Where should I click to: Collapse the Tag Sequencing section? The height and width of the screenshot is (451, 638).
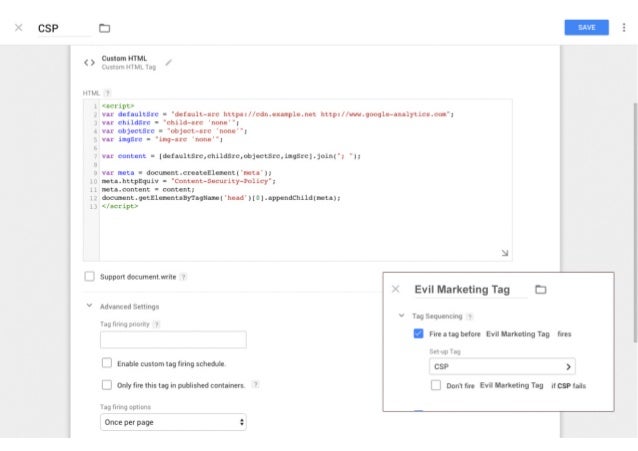401,315
